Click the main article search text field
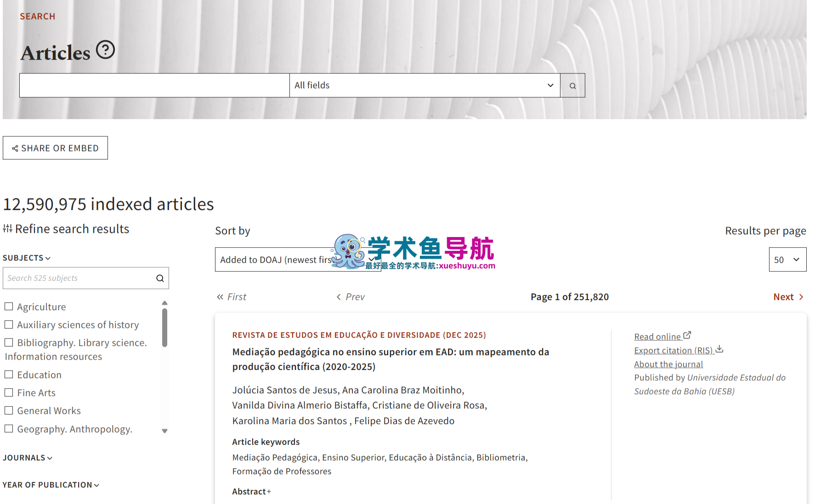 (x=154, y=85)
